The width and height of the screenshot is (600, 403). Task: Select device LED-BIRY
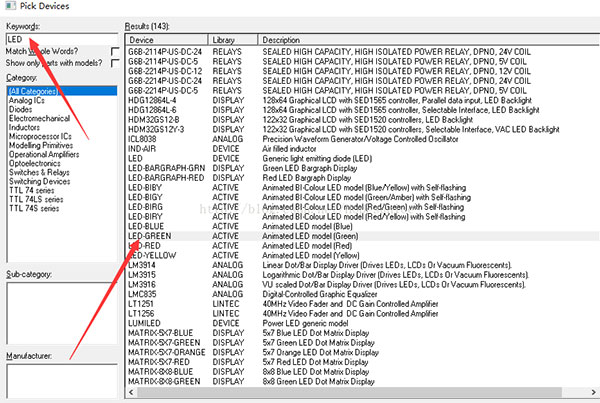pos(363,217)
